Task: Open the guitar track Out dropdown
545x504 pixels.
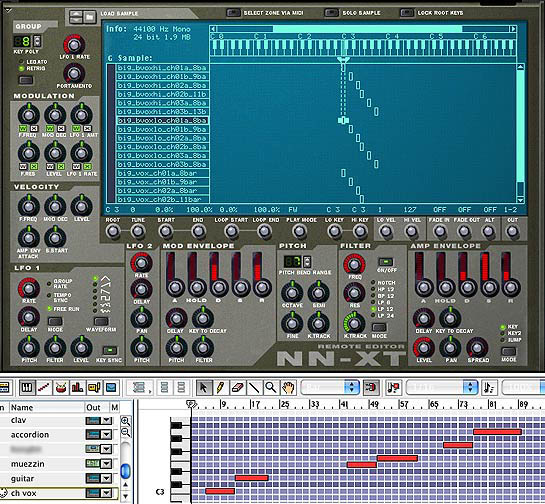Action: click(x=106, y=479)
